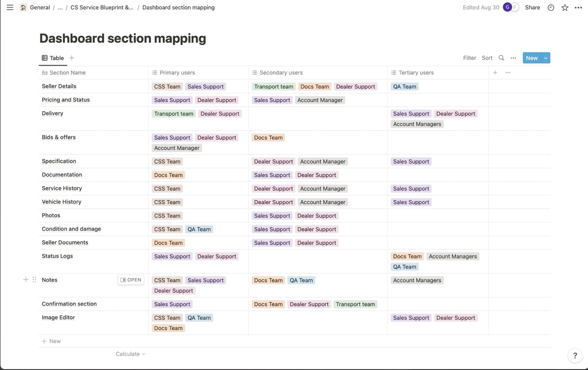Image resolution: width=588 pixels, height=370 pixels.
Task: Click the Confirmation section row name
Action: point(69,304)
